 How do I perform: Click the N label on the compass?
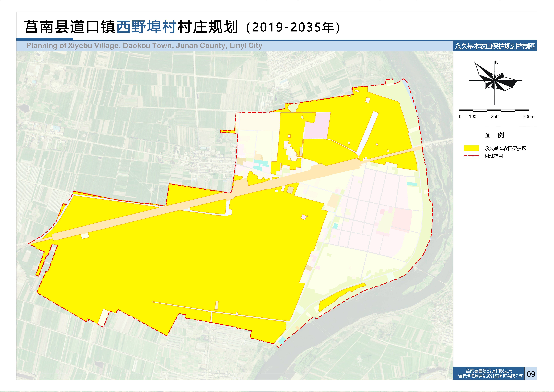coord(497,62)
